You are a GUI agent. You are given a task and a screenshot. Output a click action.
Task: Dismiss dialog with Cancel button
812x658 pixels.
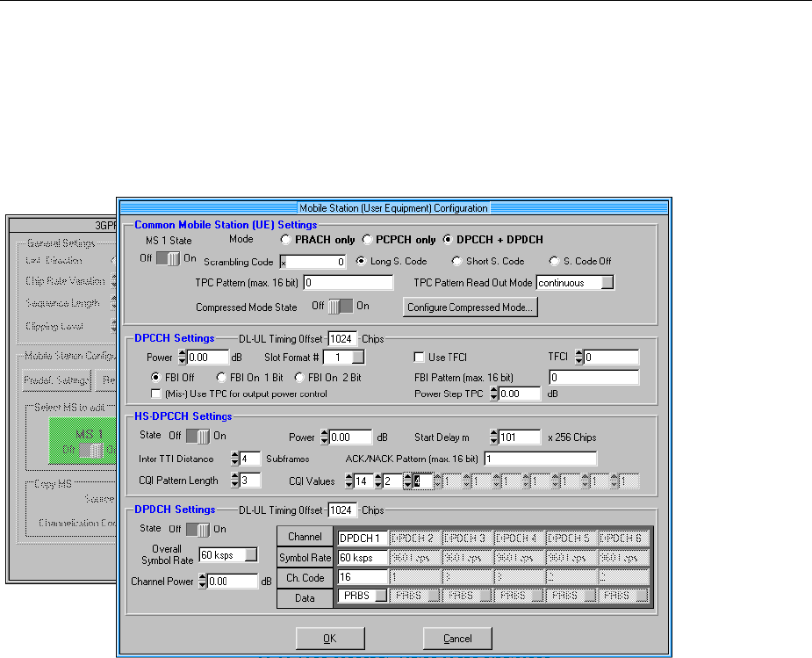[457, 639]
